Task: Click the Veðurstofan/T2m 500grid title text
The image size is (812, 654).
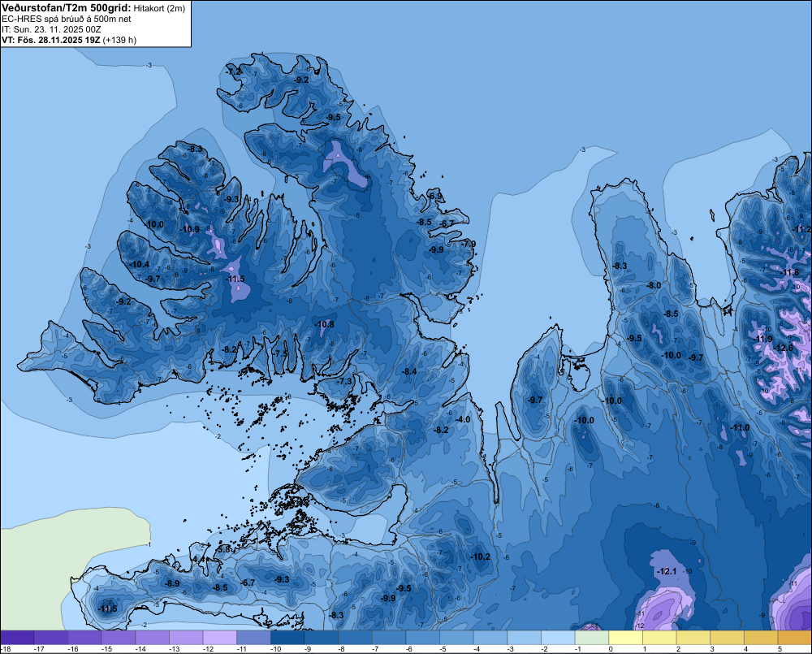Action: point(66,7)
